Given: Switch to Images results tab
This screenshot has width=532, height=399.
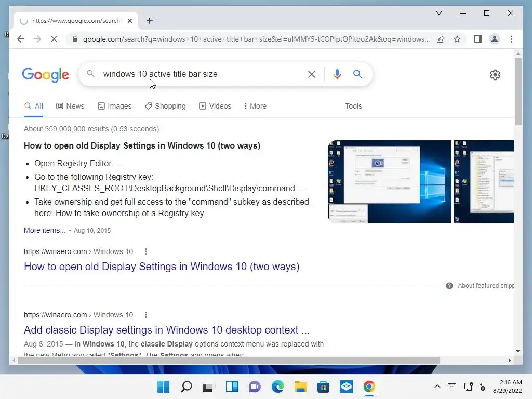Looking at the screenshot, I should click(115, 106).
